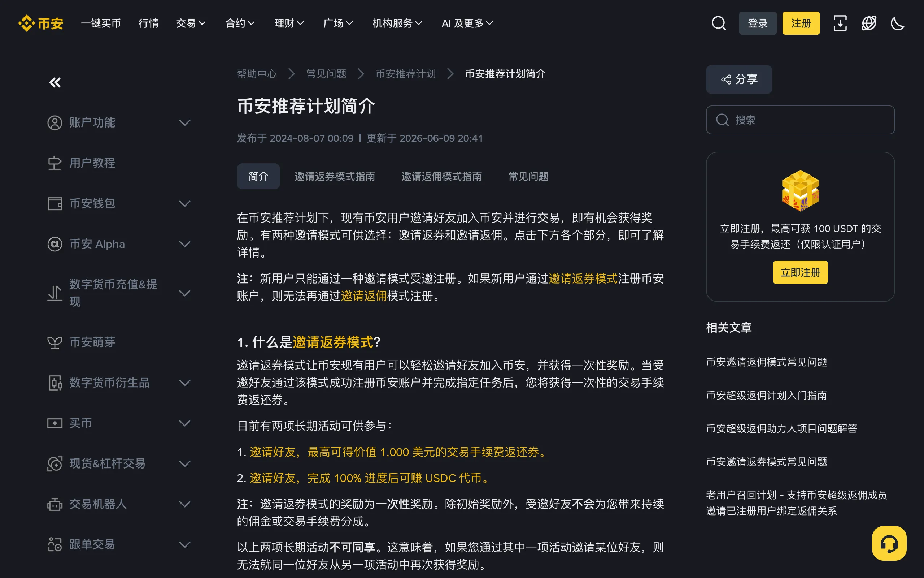Open the 合约 dropdown in top nav
This screenshot has width=924, height=578.
[x=240, y=23]
